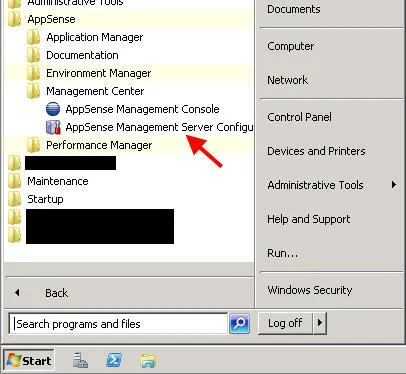The image size is (406, 374).
Task: Launch Windows PowerShell from the taskbar
Action: (114, 360)
